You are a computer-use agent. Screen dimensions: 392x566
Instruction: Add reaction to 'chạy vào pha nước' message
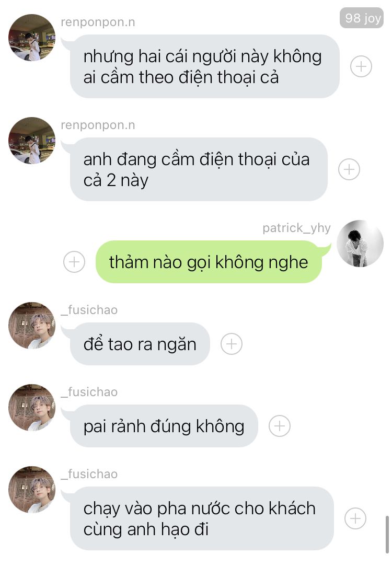click(x=355, y=518)
